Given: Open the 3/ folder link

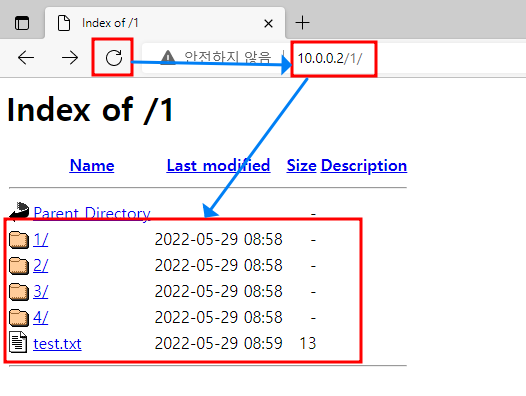Looking at the screenshot, I should 41,291.
